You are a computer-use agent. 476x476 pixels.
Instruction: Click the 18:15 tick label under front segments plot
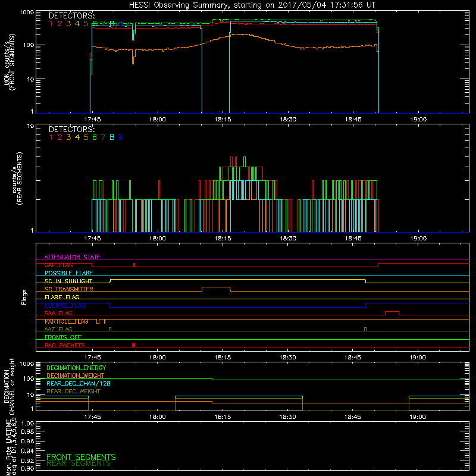pyautogui.click(x=223, y=120)
